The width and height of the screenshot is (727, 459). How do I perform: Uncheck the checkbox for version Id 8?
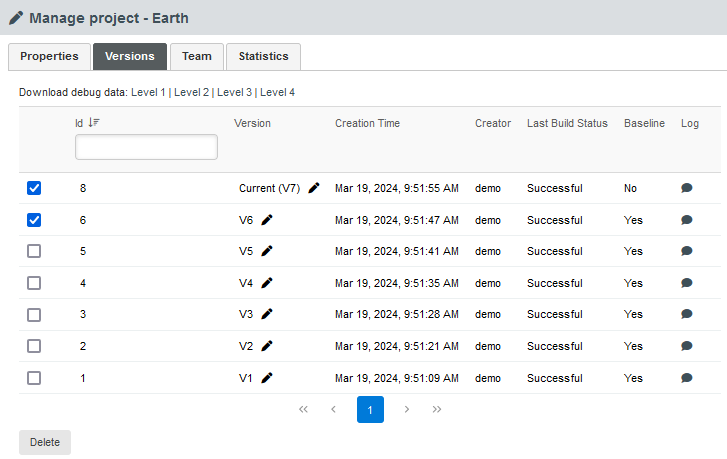(34, 188)
